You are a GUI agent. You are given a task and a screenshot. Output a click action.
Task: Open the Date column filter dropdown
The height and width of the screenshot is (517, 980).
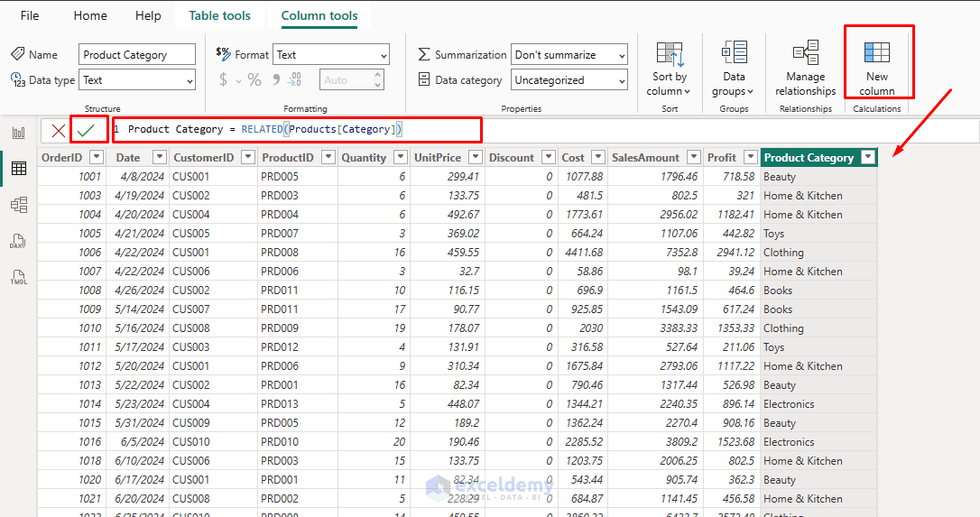click(160, 157)
